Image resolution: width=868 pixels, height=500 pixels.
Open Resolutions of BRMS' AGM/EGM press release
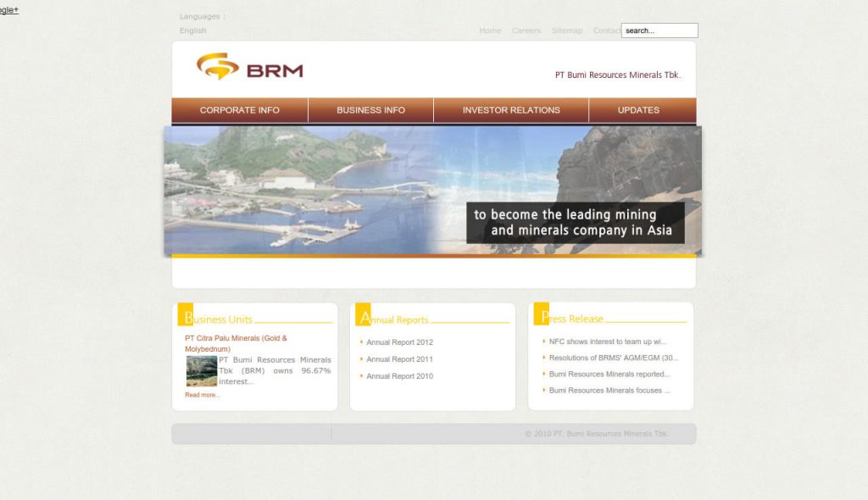click(614, 358)
